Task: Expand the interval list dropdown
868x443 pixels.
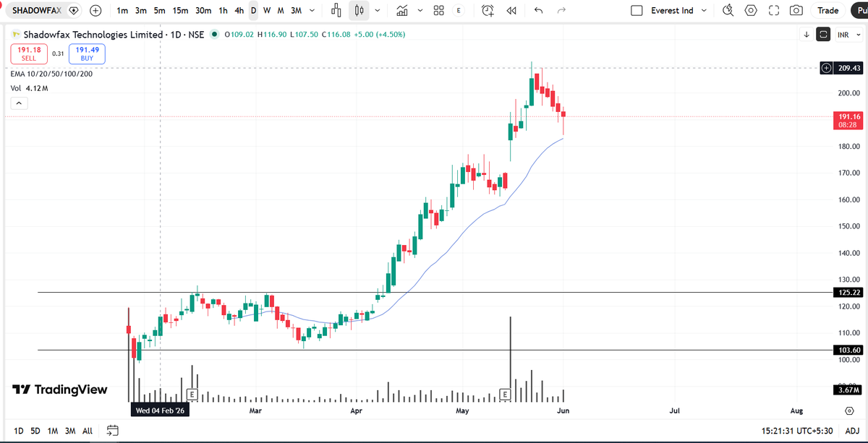Action: click(312, 10)
